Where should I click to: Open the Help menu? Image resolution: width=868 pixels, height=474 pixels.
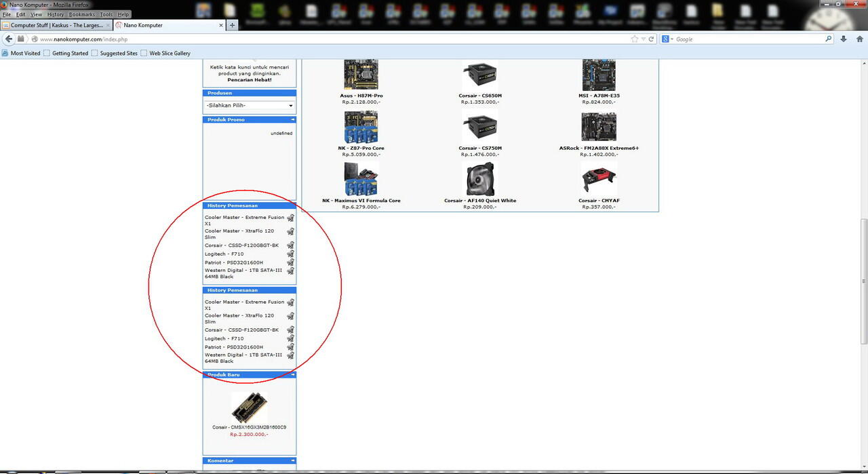[123, 14]
